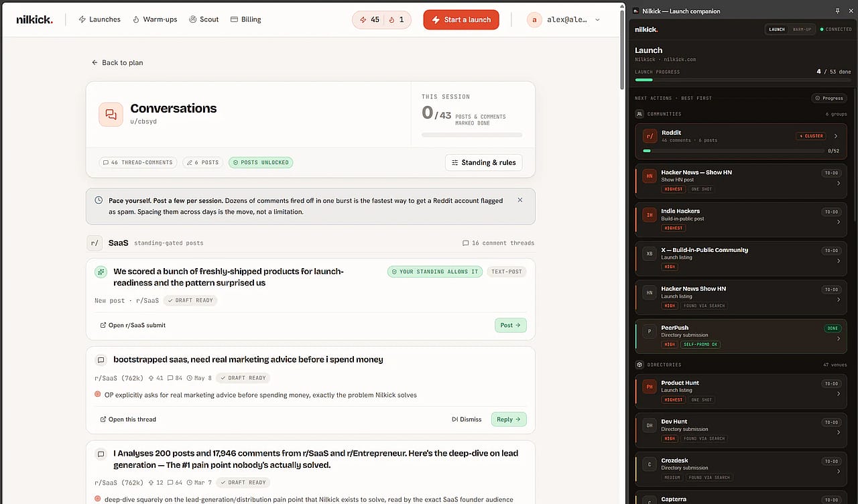Click the Start a launch button
The image size is (858, 504).
461,19
